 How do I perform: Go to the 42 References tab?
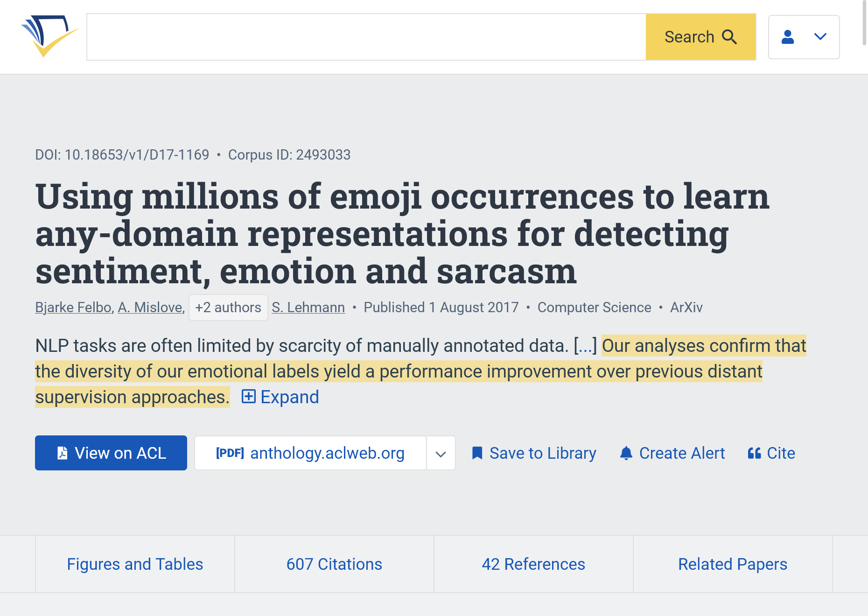click(x=533, y=564)
